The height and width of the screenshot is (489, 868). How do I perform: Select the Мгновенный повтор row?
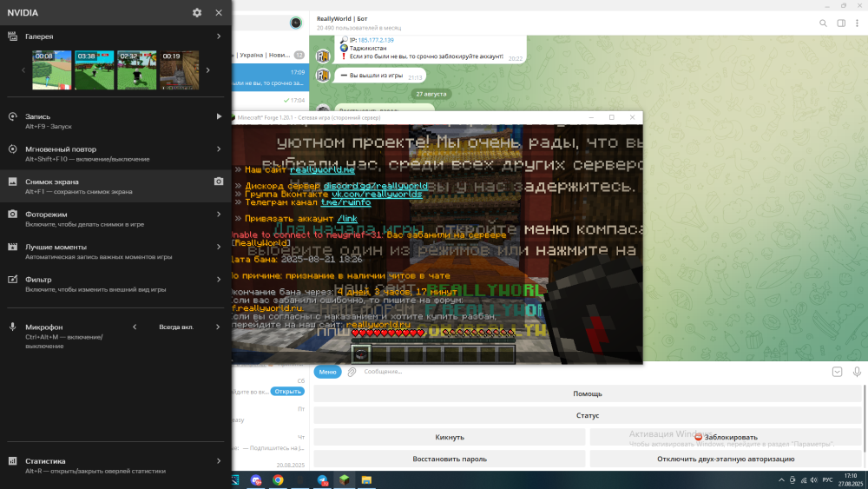[115, 154]
